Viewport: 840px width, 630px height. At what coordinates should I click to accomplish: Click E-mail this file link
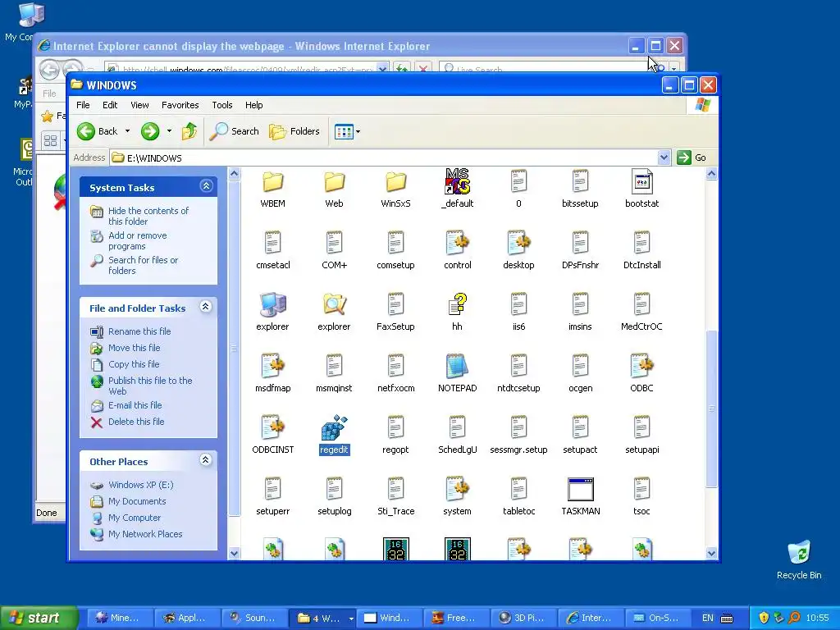135,405
